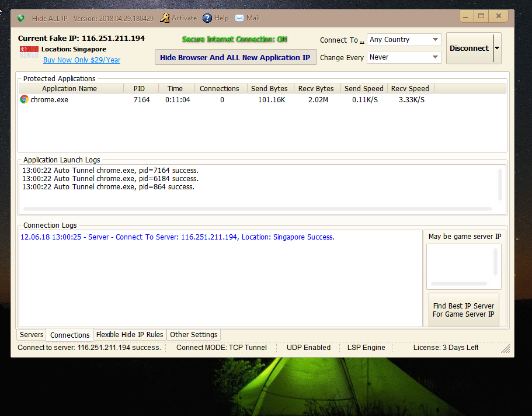
Task: Sort by the PID column header
Action: (x=141, y=89)
